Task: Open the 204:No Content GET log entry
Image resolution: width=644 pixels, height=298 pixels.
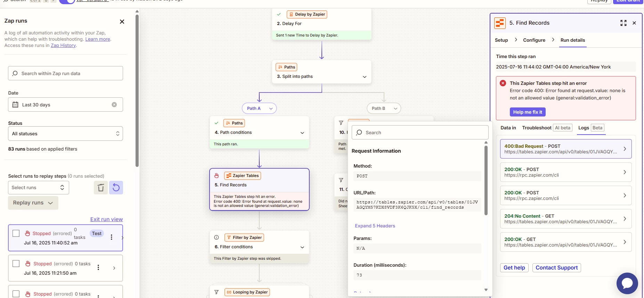Action: (566, 219)
